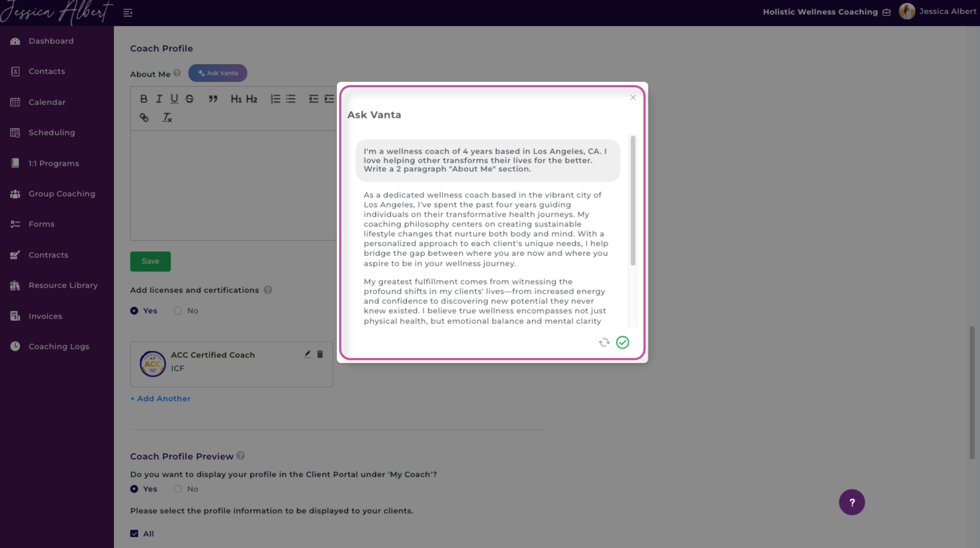Viewport: 980px width, 548px height.
Task: Click the Add Another link
Action: [160, 398]
